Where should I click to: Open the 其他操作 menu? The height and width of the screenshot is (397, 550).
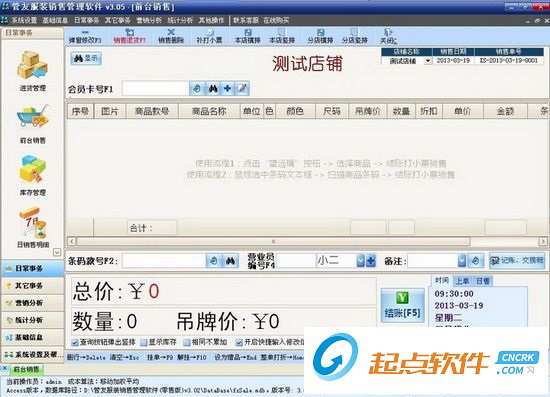pyautogui.click(x=211, y=20)
